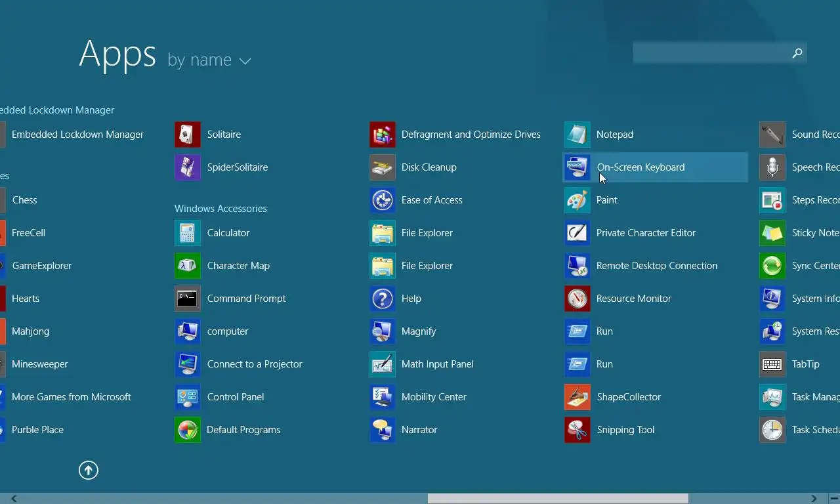Screen dimensions: 840x504
Task: Launch Snipping Tool scissors icon
Action: pyautogui.click(x=577, y=430)
